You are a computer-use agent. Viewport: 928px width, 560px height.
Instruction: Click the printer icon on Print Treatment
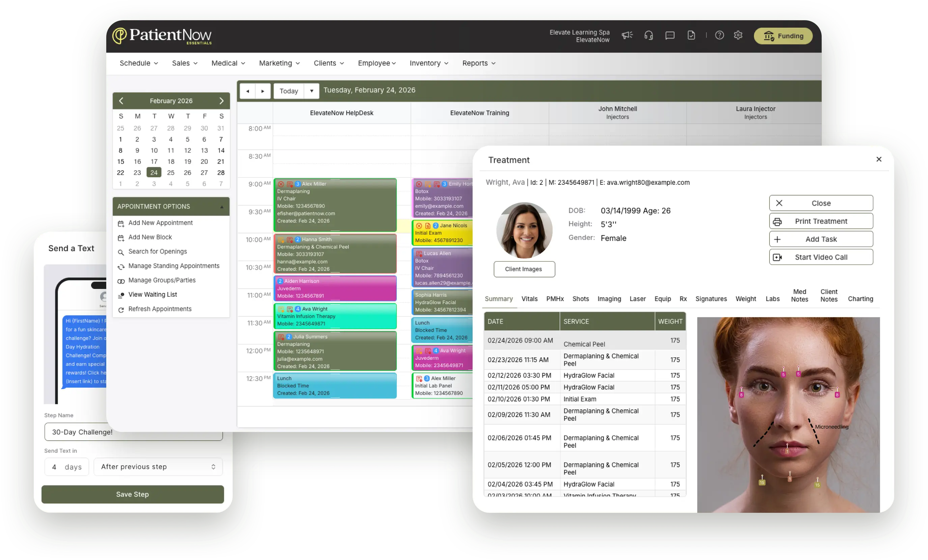(777, 222)
